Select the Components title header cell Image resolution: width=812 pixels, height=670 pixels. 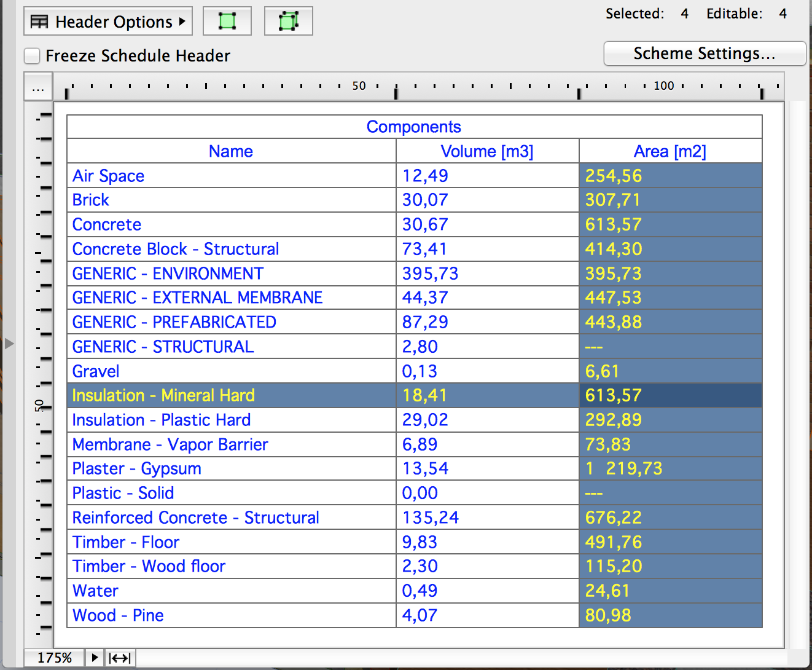[414, 127]
